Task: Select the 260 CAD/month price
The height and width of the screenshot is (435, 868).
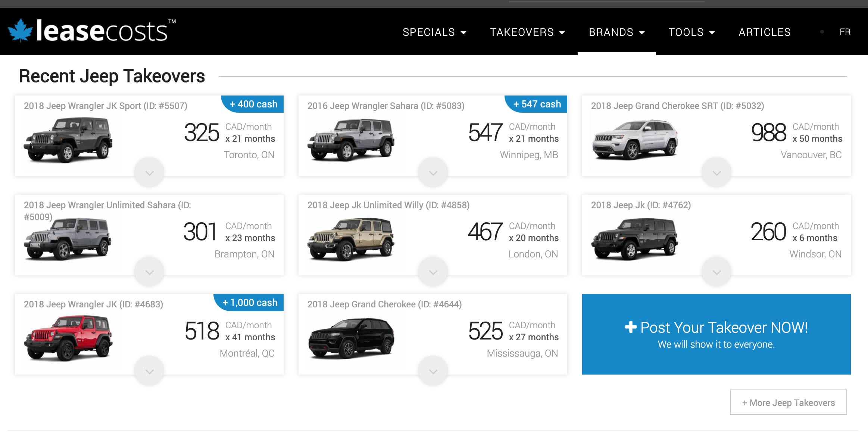Action: [768, 232]
